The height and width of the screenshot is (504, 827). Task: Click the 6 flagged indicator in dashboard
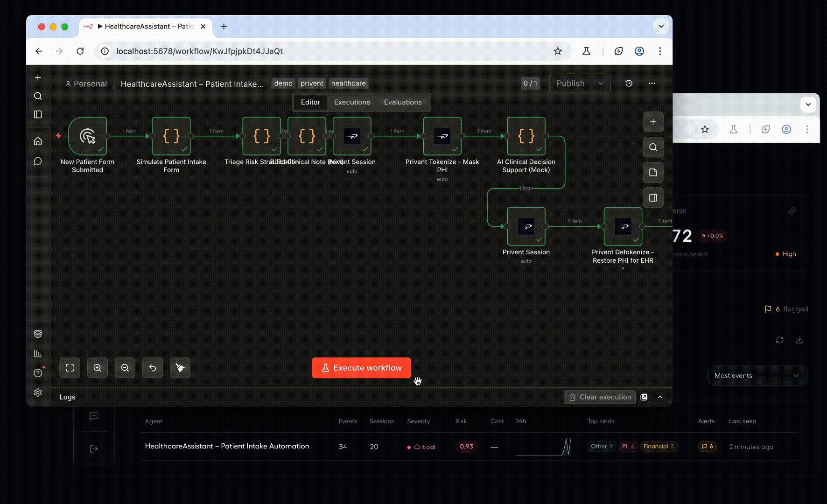[786, 309]
